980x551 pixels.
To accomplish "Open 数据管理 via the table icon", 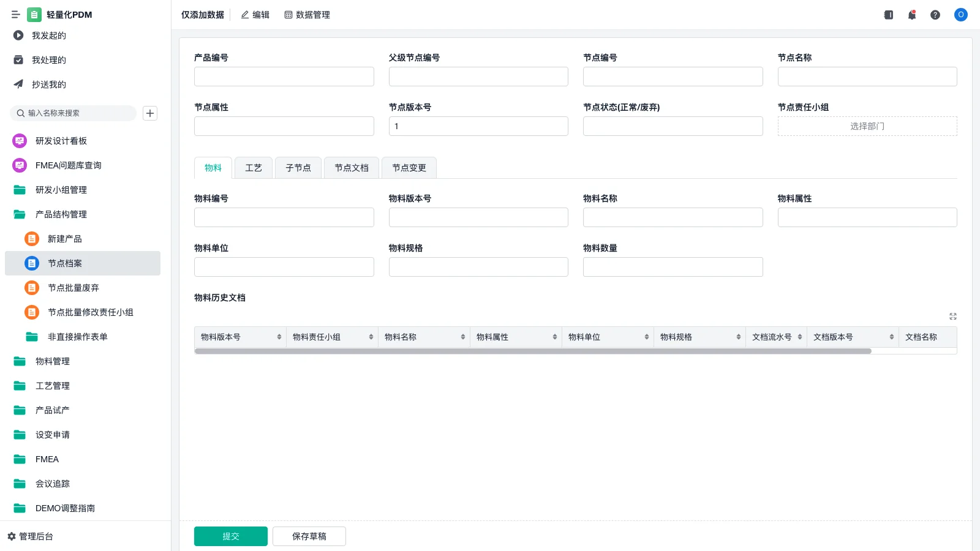I will click(307, 15).
